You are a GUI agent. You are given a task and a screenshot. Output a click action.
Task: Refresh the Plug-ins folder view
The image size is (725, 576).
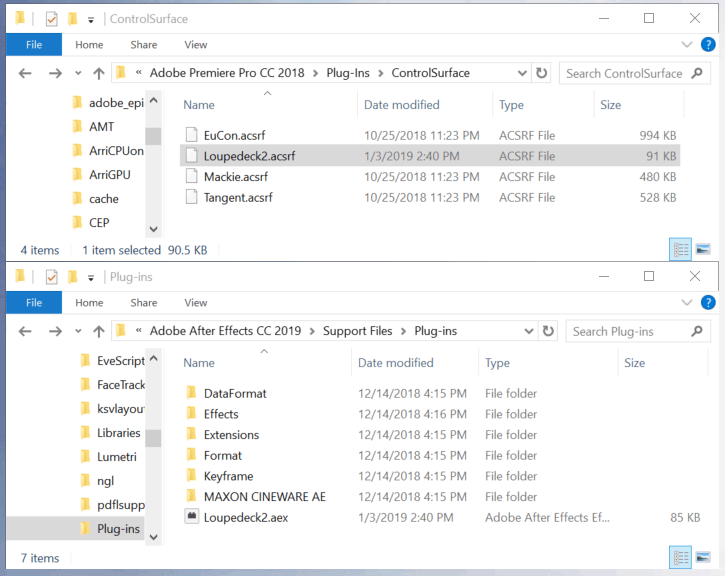[548, 331]
